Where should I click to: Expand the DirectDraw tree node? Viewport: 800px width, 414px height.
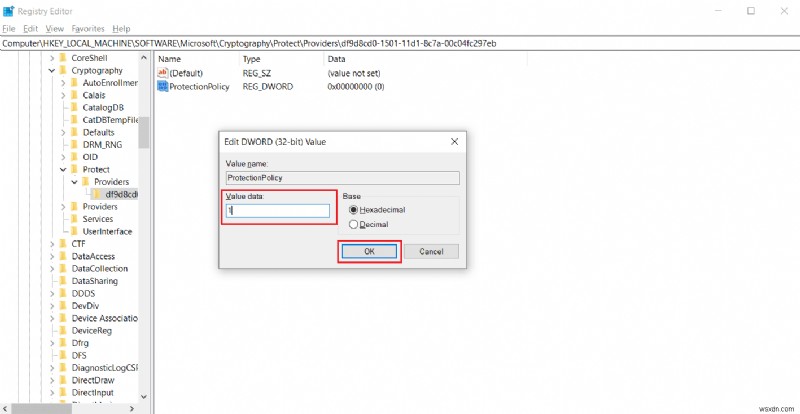52,380
